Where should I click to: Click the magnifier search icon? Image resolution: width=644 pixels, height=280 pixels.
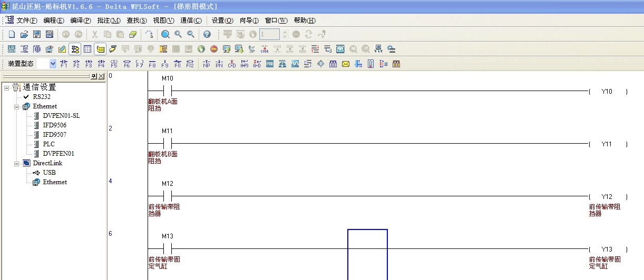[x=165, y=34]
